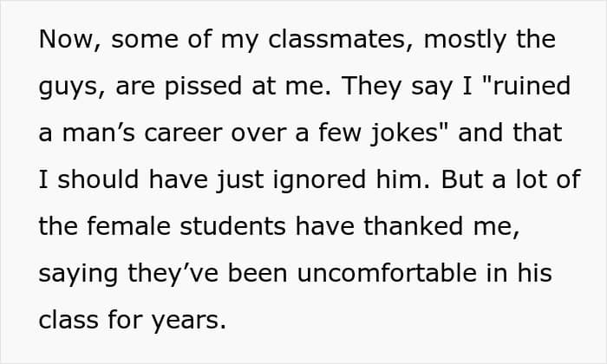This screenshot has height=364, width=607.
Task: Click the word "few" in third line
Action: click(340, 133)
